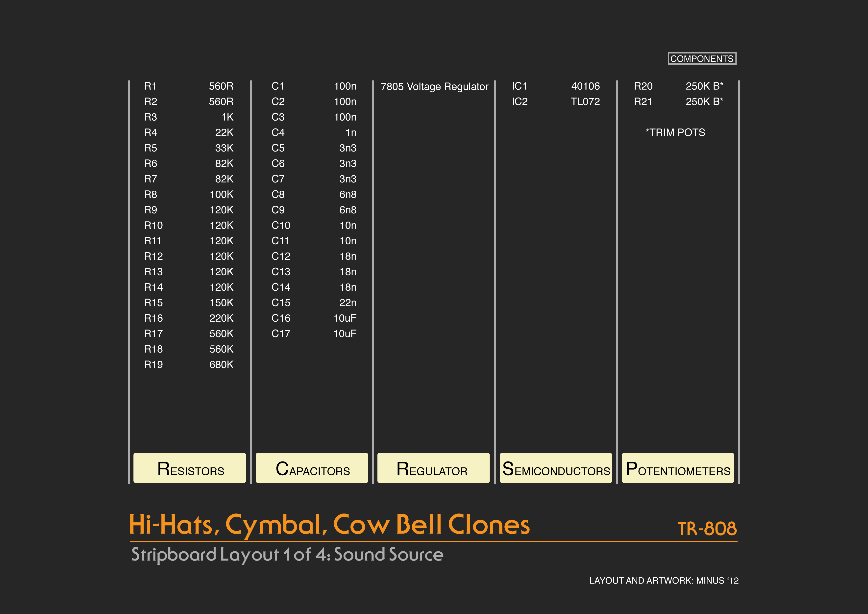This screenshot has width=868, height=614.
Task: Click the R20 potentiometer label
Action: [643, 86]
